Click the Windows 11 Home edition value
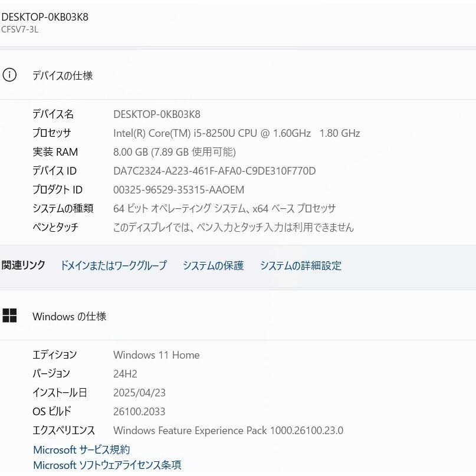The width and height of the screenshot is (476, 476). point(156,355)
